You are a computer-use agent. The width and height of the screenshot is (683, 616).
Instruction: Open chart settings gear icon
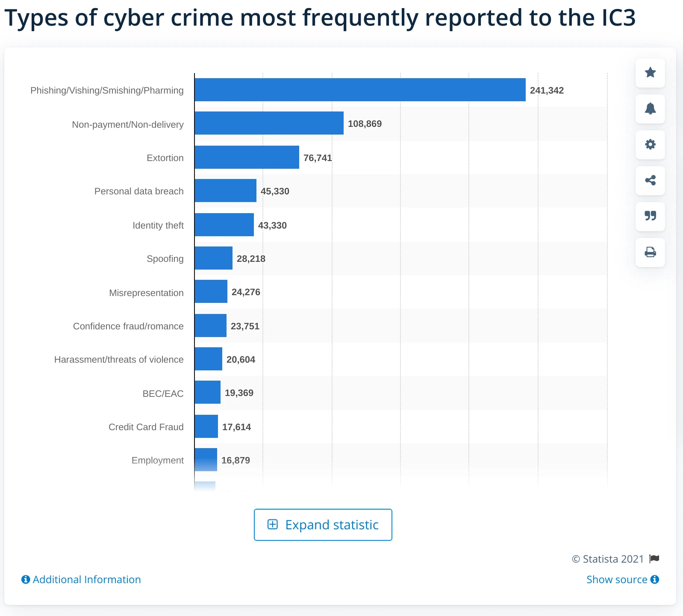click(650, 144)
